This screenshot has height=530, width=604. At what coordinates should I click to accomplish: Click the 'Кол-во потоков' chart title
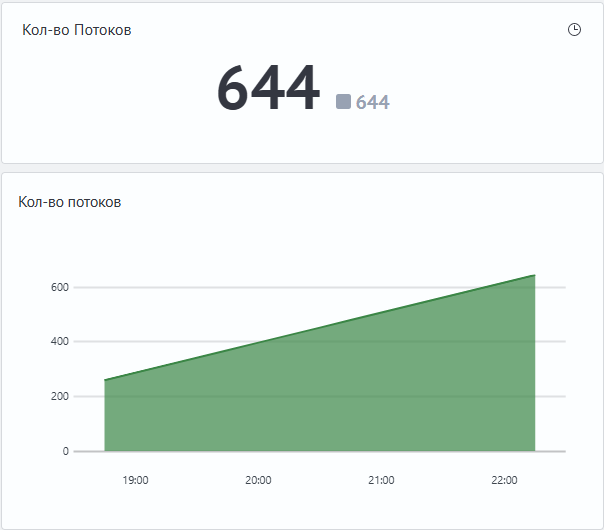(x=70, y=202)
